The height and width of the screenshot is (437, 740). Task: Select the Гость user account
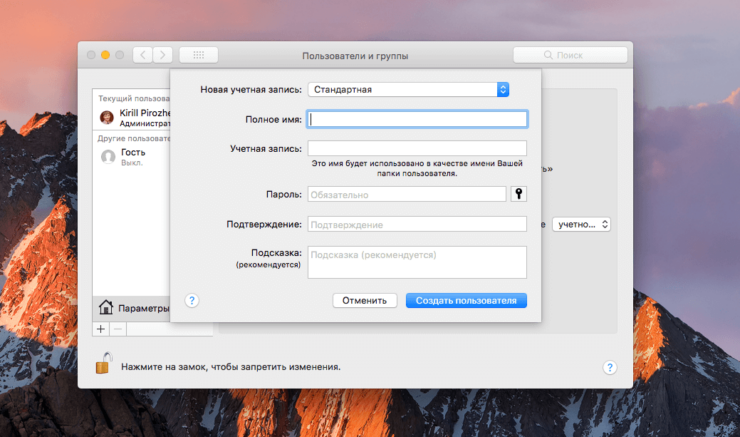[x=133, y=156]
